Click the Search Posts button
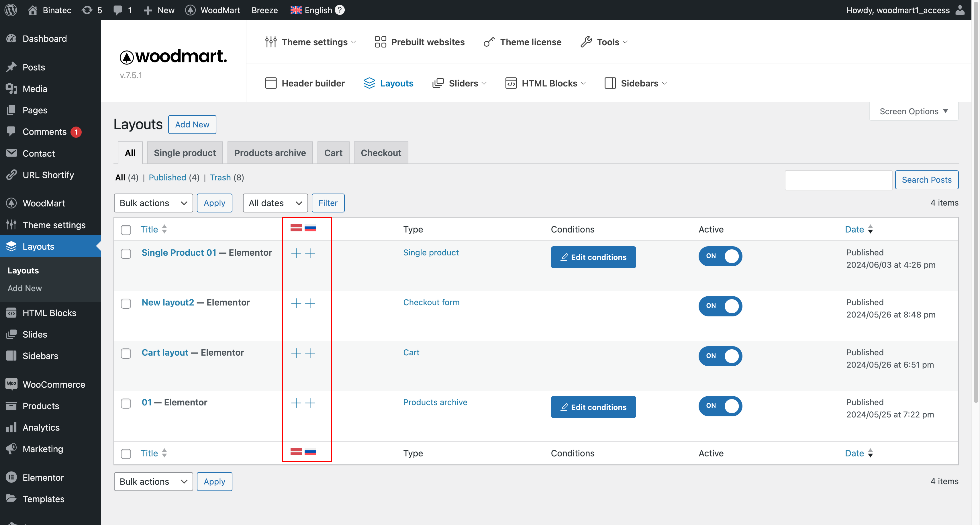The image size is (980, 525). (927, 180)
